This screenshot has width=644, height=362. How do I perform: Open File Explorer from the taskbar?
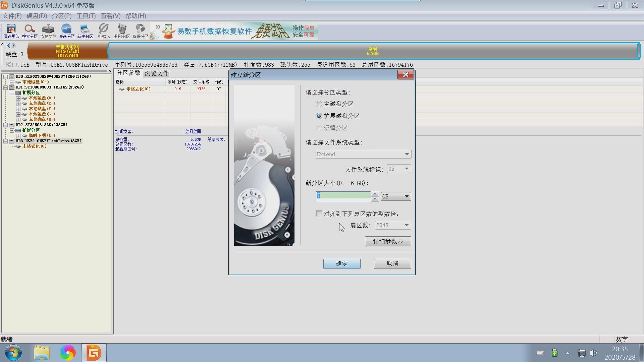pos(42,353)
